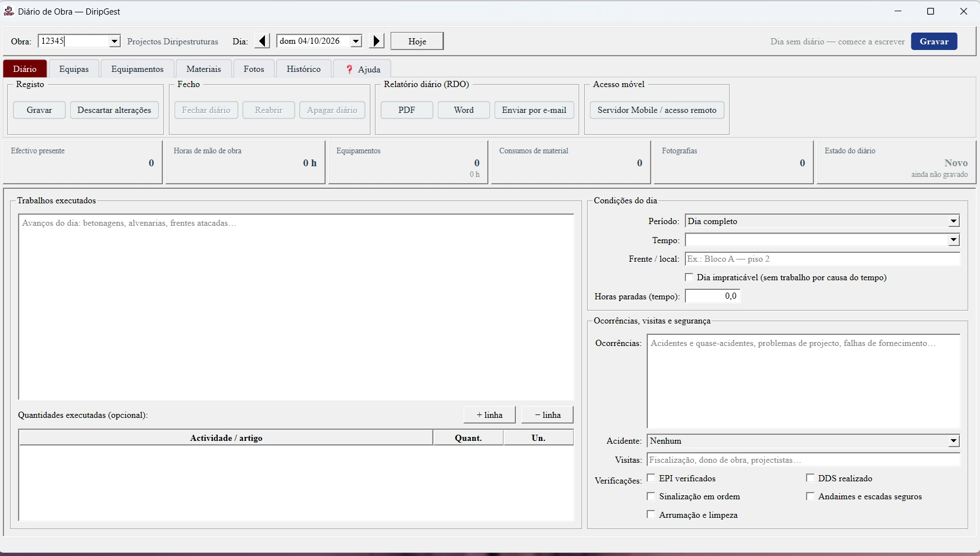Click the Actividade / artigo column header
Screen dimensions: 980x556
click(226, 438)
